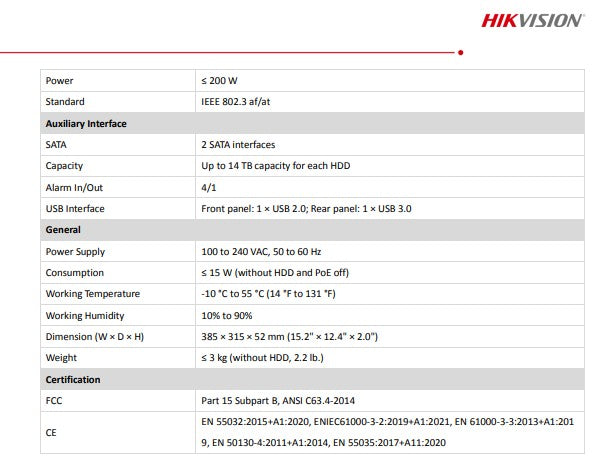Select '≤ 3 kg (without HDD, 2.2 lb.)'
The image size is (596, 471).
click(263, 358)
